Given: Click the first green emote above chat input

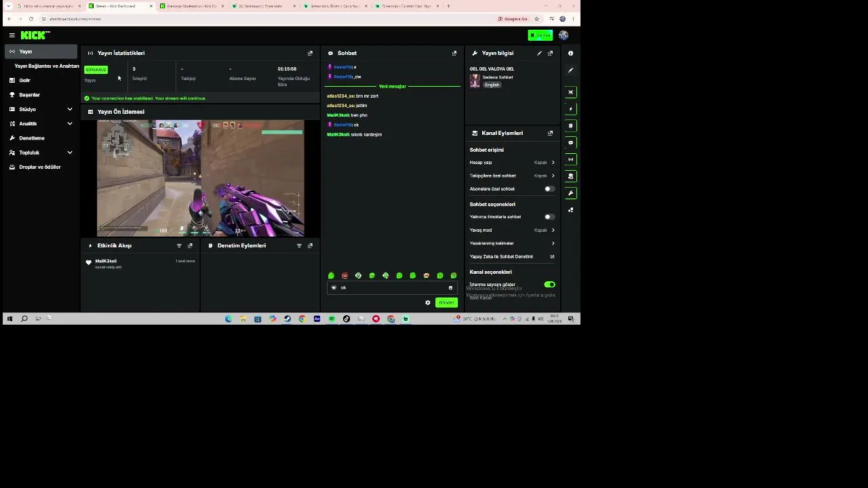Looking at the screenshot, I should point(331,275).
